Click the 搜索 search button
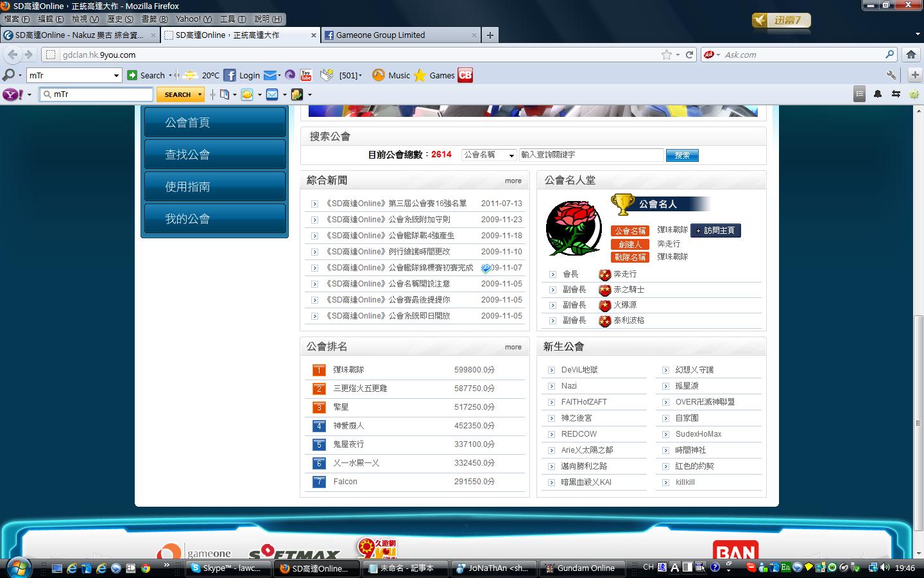Screen dimensions: 924x578 click(682, 155)
